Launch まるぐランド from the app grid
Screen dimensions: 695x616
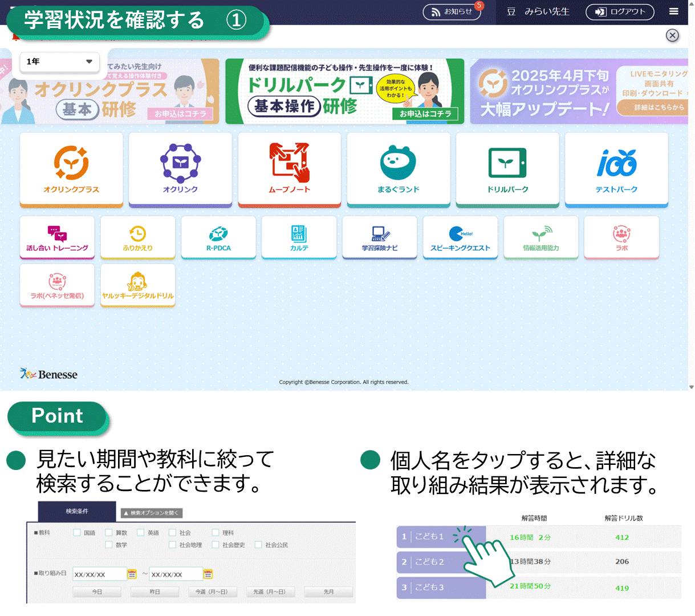[399, 169]
